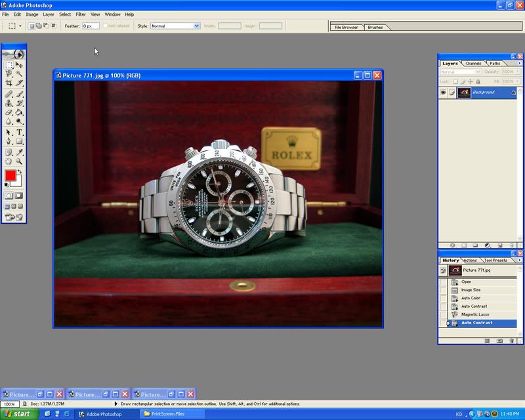Click the red foreground color swatch
The height and width of the screenshot is (420, 525).
pyautogui.click(x=10, y=175)
